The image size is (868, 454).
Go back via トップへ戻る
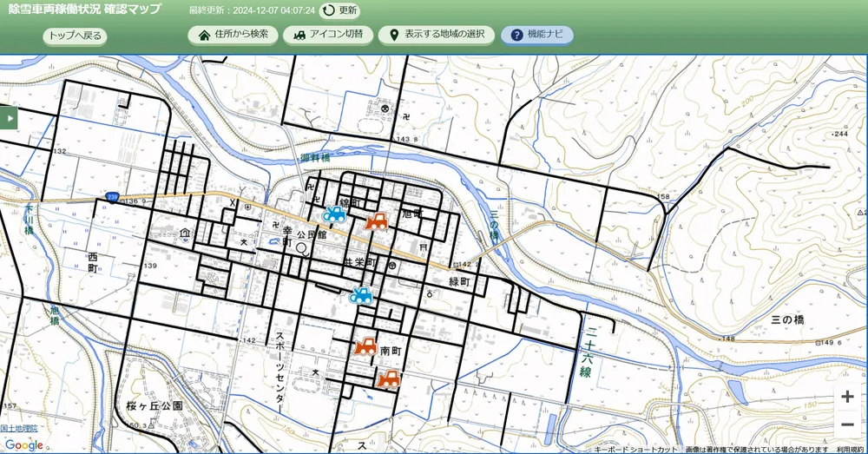tap(75, 36)
